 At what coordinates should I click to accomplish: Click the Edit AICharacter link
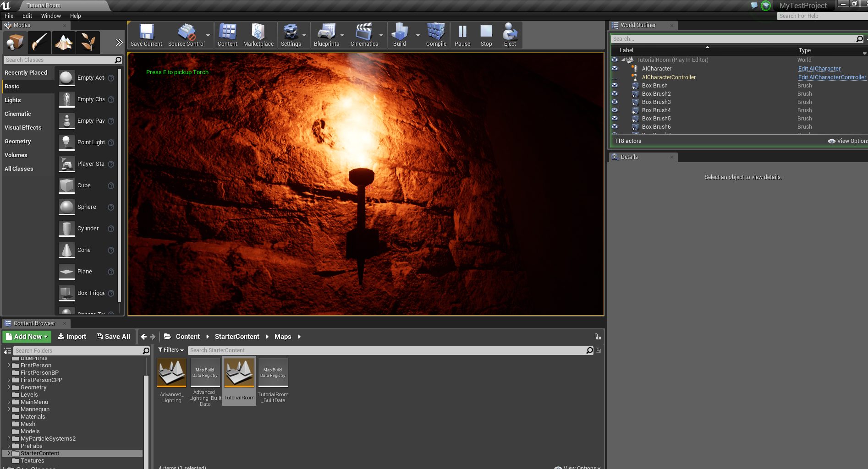[819, 69]
